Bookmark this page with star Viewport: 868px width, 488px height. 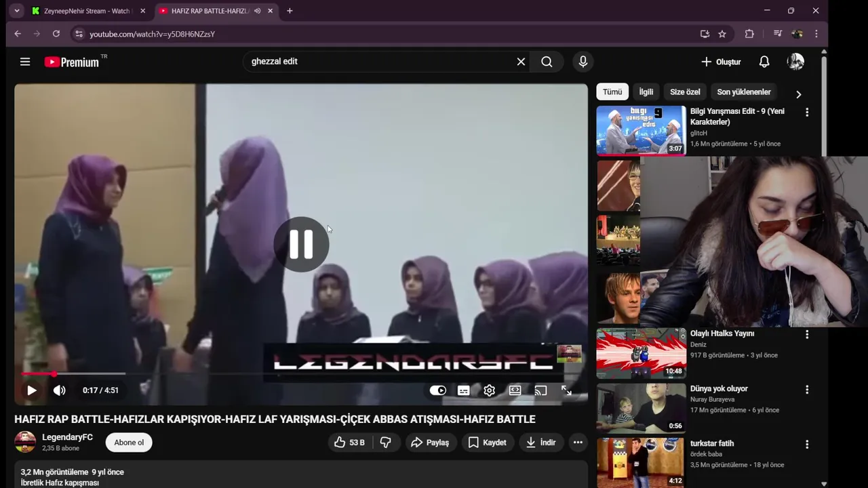pyautogui.click(x=722, y=34)
